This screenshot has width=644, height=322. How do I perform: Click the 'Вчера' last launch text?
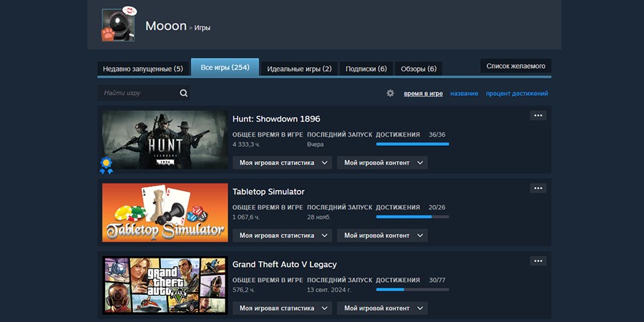coord(315,144)
